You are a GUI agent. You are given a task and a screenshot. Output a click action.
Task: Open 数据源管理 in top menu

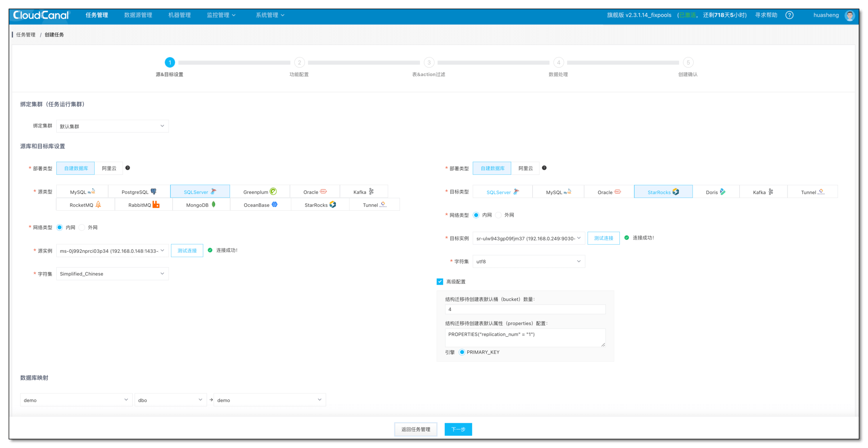(x=138, y=15)
